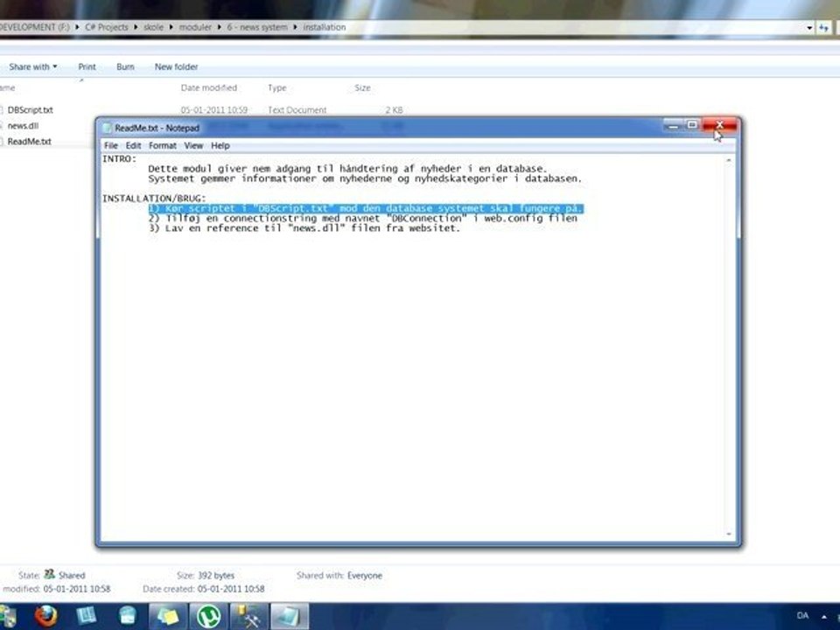Screen dimensions: 840x630
Task: Click the Notepad title bar icon
Action: (x=107, y=128)
